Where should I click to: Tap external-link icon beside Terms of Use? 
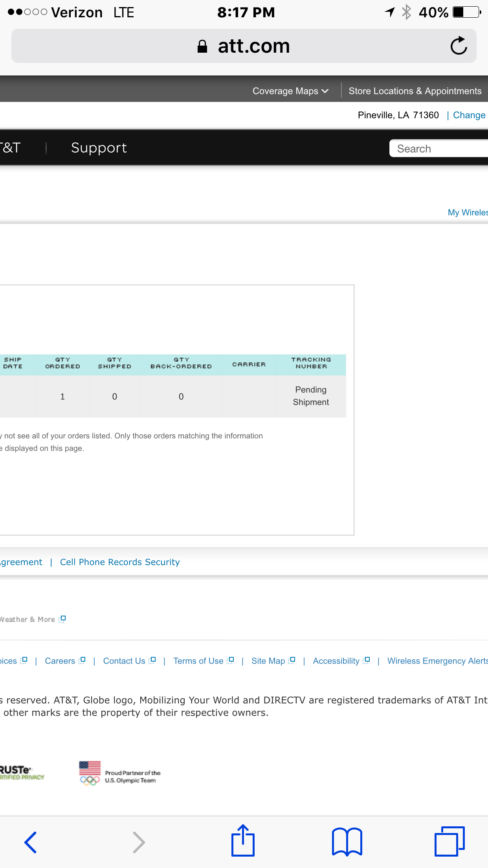(x=230, y=660)
